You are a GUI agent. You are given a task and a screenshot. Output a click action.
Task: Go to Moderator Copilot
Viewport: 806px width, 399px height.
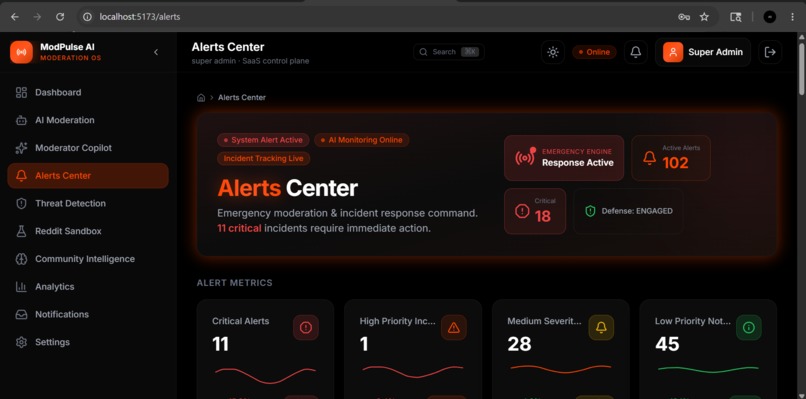[x=88, y=148]
